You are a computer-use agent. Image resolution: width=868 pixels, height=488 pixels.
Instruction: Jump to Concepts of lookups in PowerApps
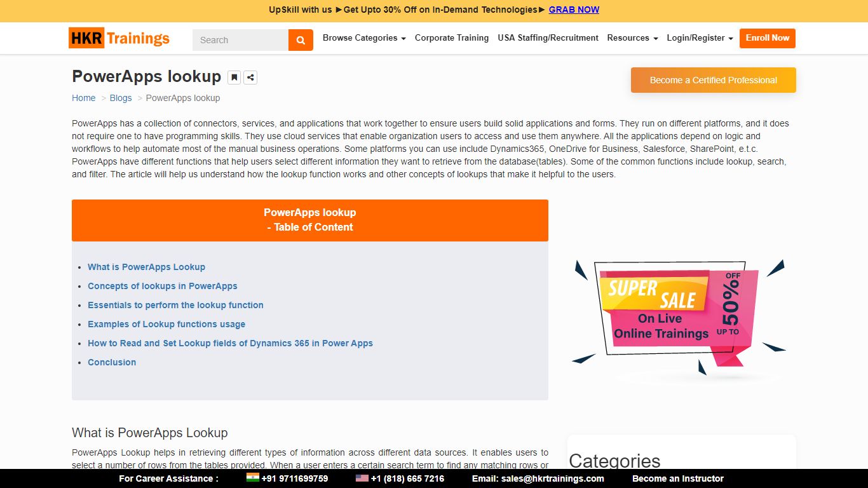pos(163,286)
